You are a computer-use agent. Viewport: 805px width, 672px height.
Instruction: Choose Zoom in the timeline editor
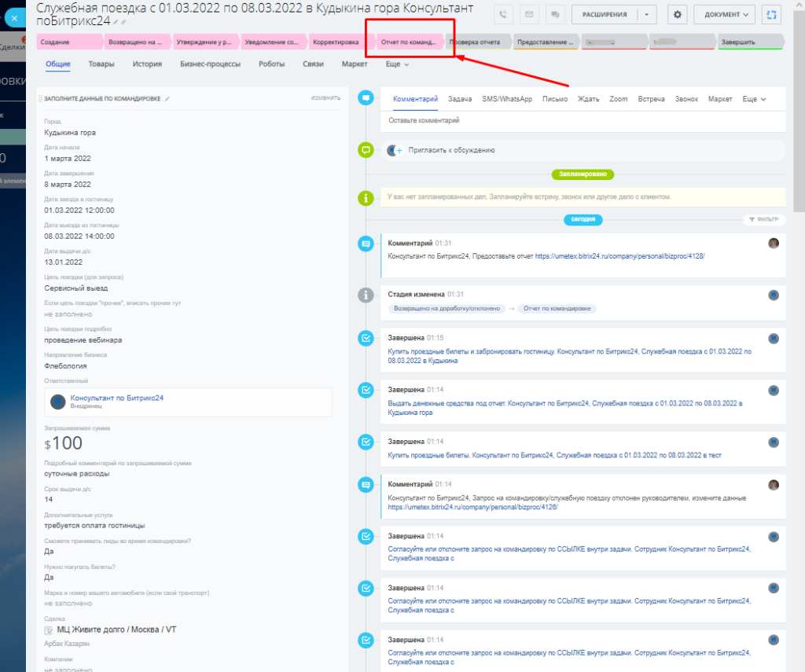pos(619,99)
